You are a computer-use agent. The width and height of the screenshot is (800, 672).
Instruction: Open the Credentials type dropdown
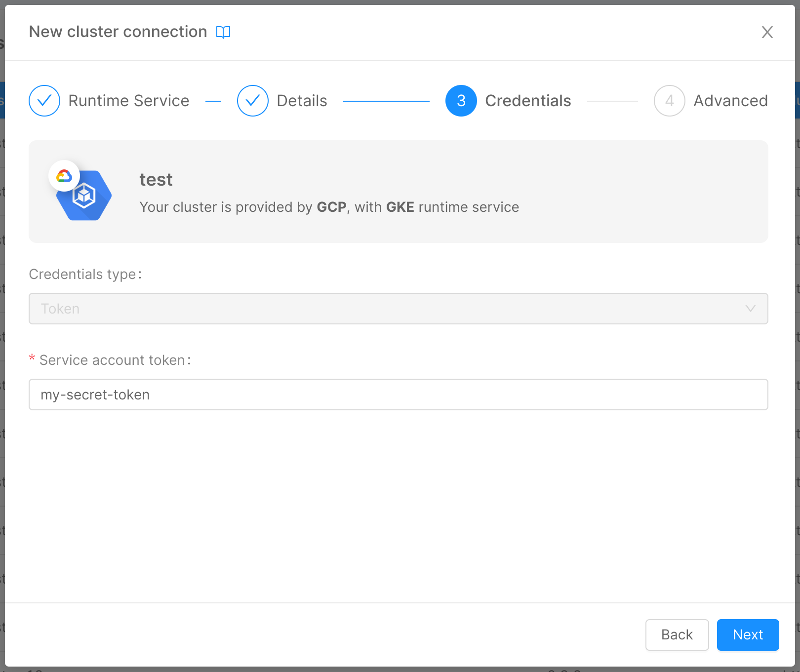399,309
